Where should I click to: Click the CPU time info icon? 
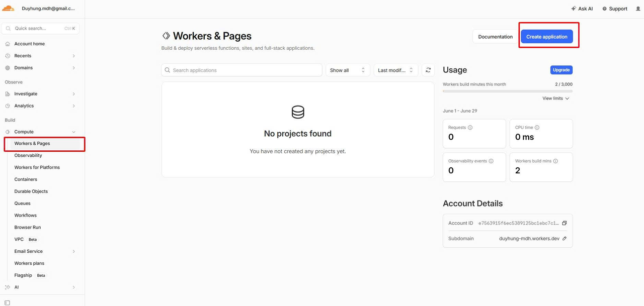point(537,128)
